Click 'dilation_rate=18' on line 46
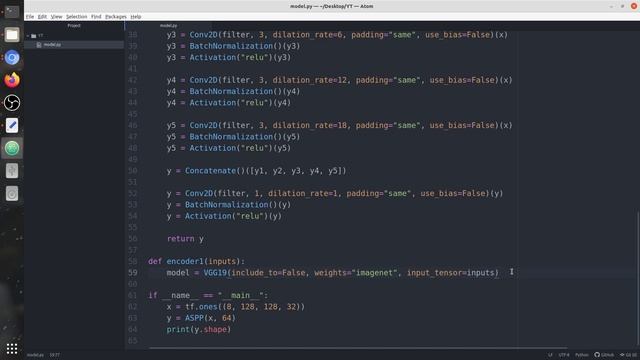Viewport: 640px width, 360px height. point(310,125)
